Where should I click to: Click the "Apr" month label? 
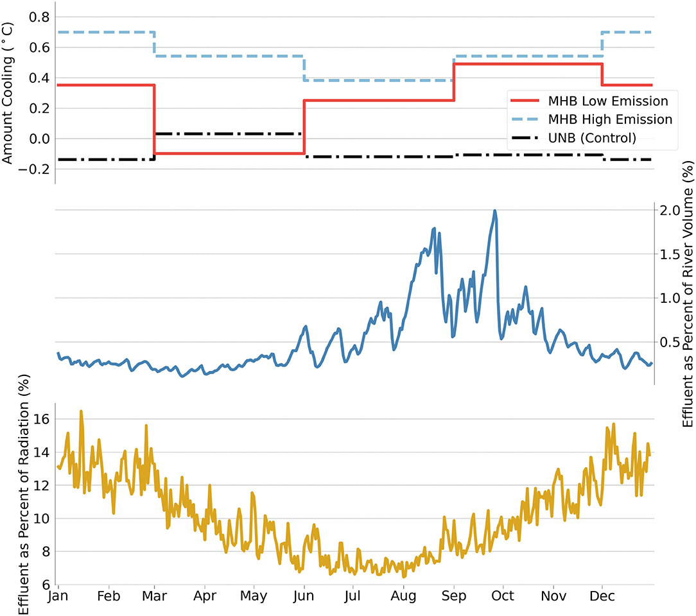205,597
